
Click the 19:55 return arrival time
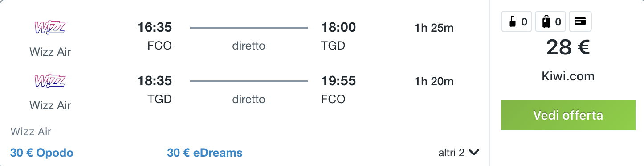(x=338, y=81)
